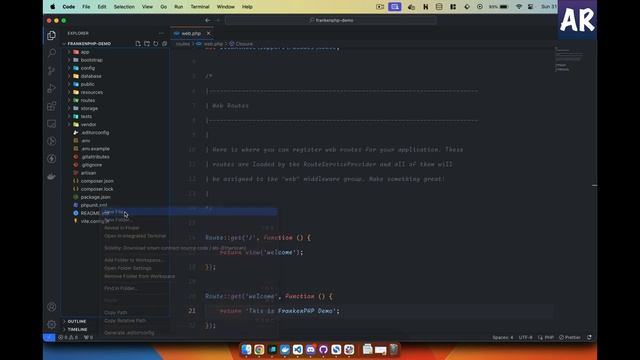Click the go back arrow in title bar
This screenshot has height=360, width=640.
(x=208, y=20)
